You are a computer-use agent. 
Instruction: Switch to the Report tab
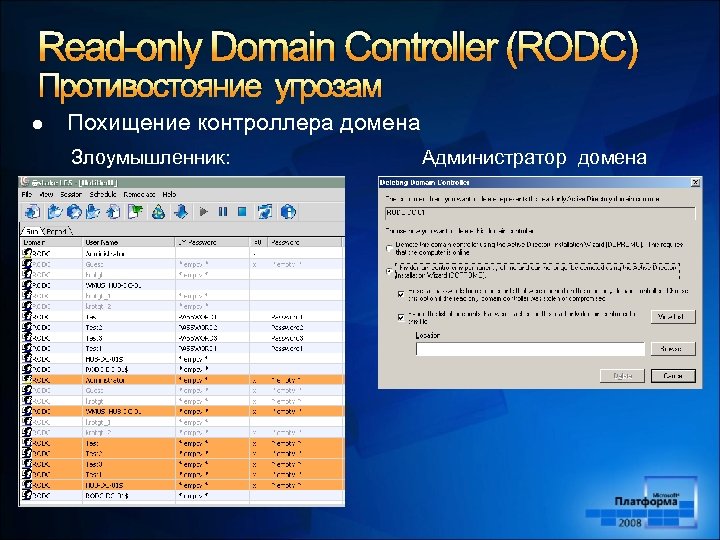tap(57, 231)
